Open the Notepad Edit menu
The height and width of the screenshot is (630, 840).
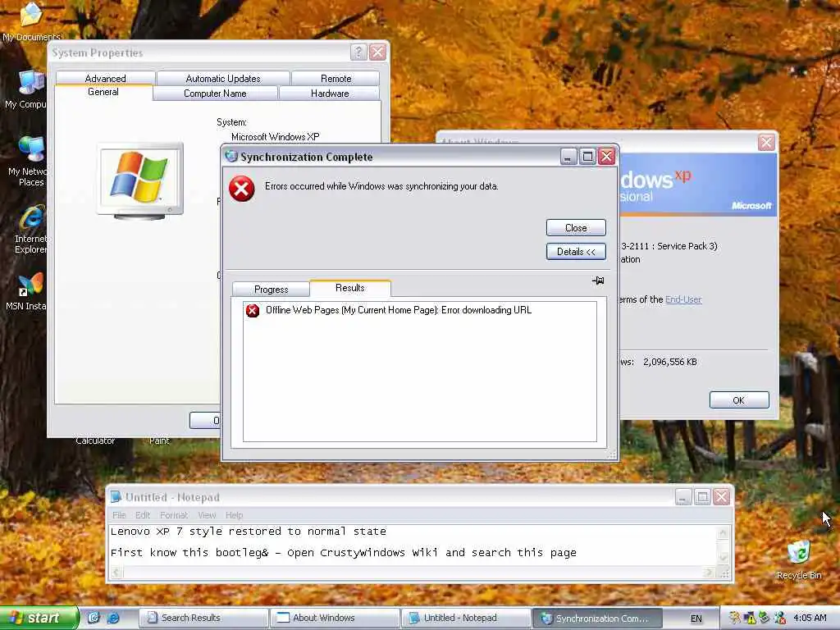coord(143,515)
